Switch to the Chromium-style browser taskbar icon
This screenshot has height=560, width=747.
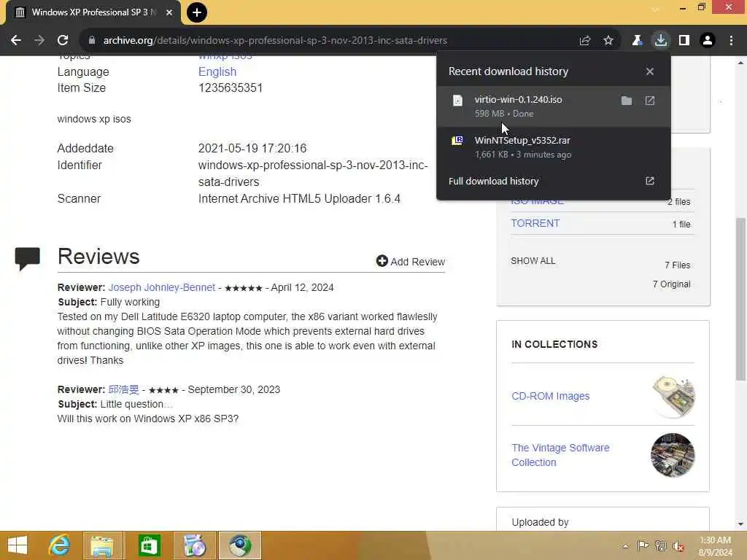(239, 545)
